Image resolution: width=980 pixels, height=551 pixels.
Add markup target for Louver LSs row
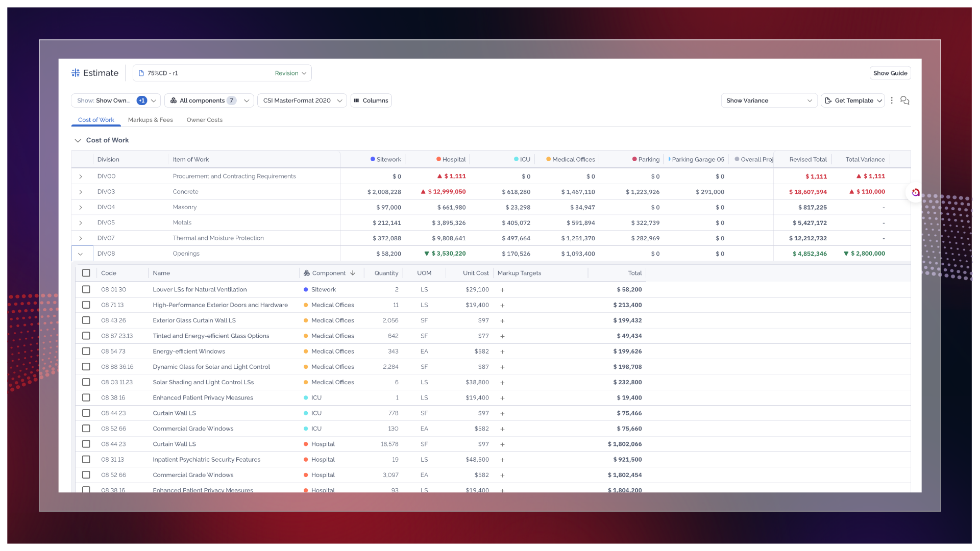coord(502,290)
